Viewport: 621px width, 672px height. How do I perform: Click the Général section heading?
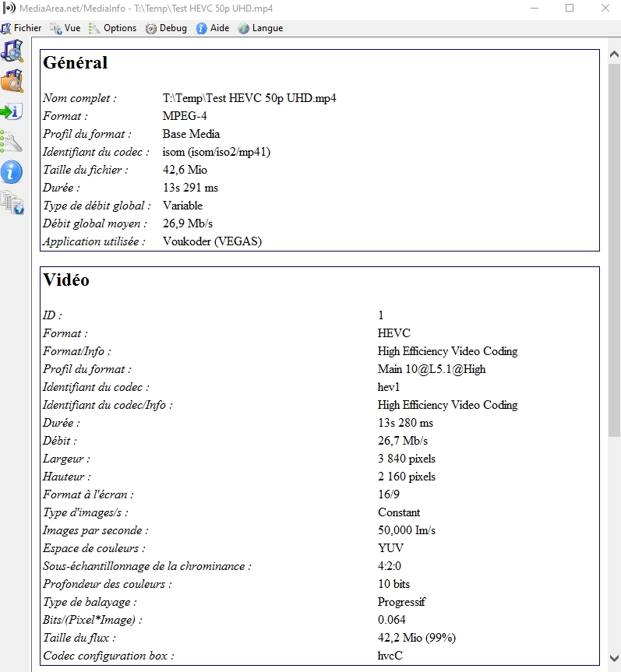[x=75, y=62]
